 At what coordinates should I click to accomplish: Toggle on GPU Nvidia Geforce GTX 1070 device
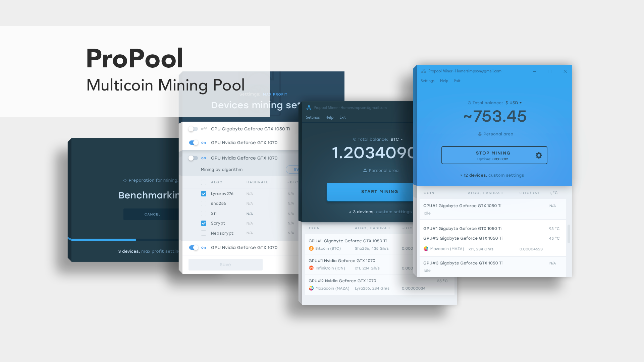coord(193,158)
